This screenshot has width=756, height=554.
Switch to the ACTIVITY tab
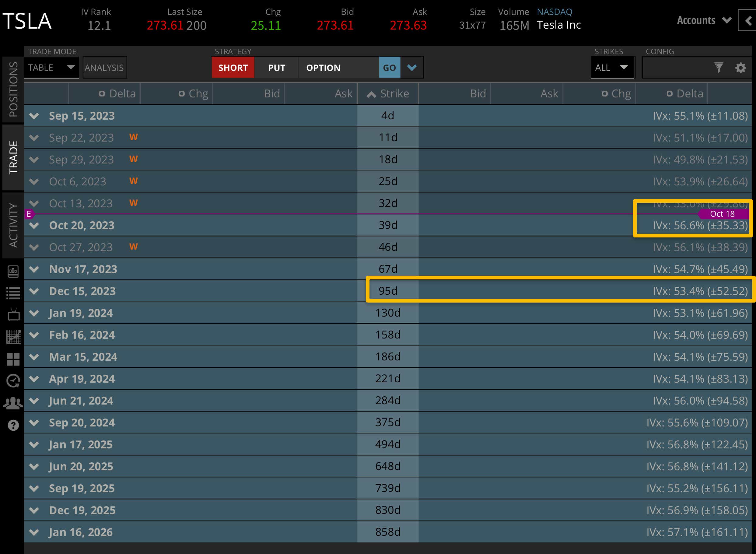[13, 225]
